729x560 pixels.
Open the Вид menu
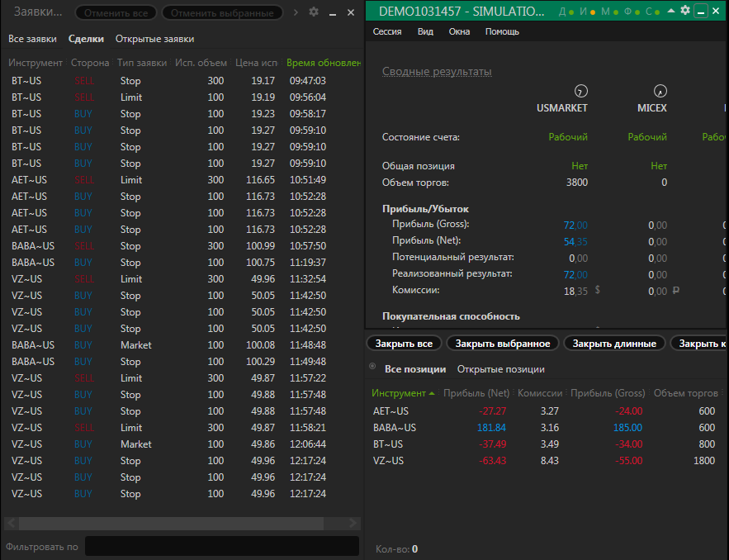(x=425, y=31)
